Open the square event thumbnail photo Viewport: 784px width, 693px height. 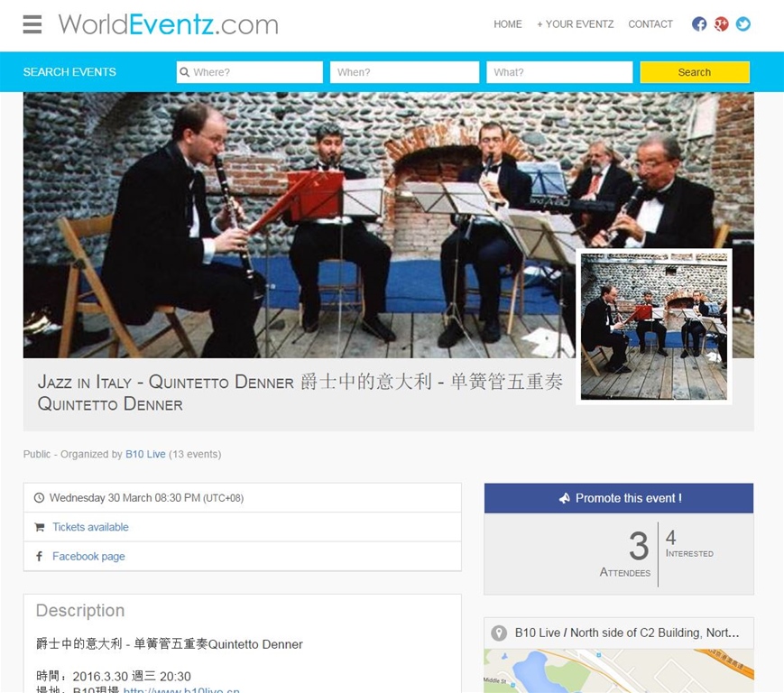pyautogui.click(x=654, y=327)
